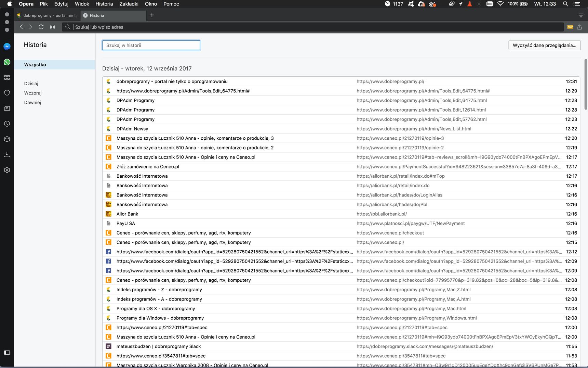588x368 pixels.
Task: Focus the Szukaj w historii search field
Action: [x=151, y=45]
